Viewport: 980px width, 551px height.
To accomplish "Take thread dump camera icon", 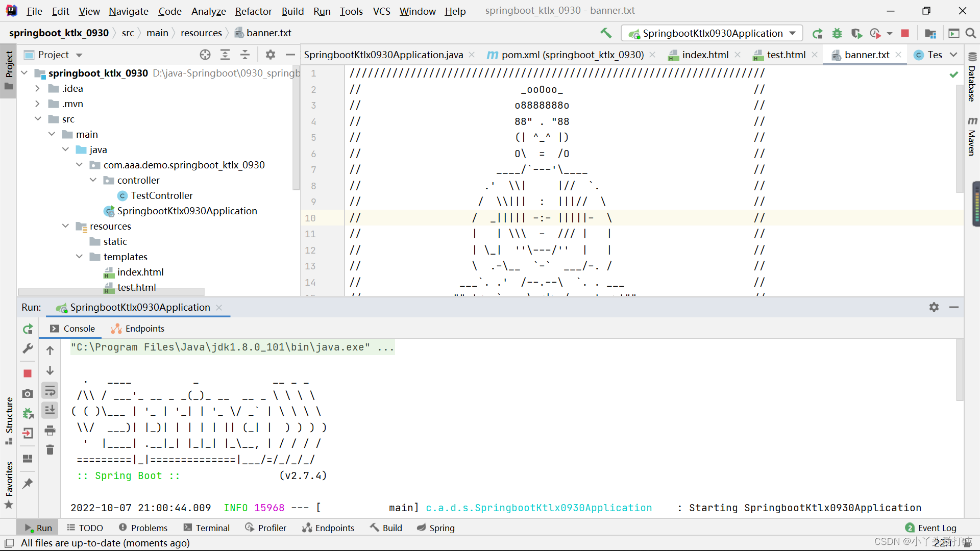I will (x=28, y=393).
